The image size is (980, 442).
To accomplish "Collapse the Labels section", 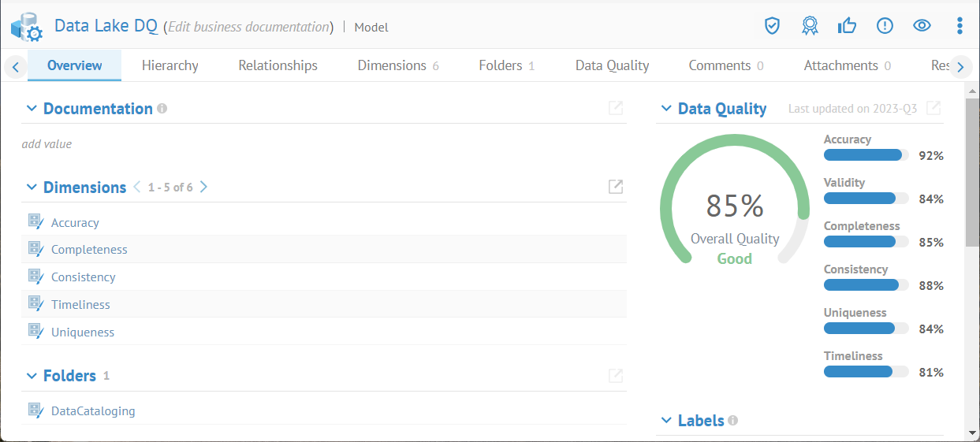I will [666, 421].
